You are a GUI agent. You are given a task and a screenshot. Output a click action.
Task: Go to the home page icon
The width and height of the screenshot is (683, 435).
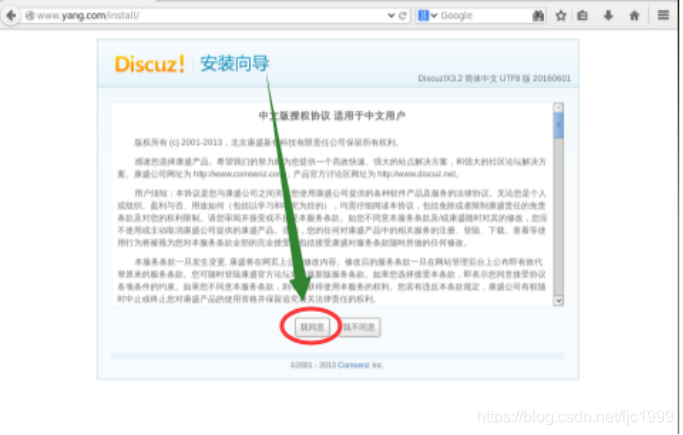634,16
